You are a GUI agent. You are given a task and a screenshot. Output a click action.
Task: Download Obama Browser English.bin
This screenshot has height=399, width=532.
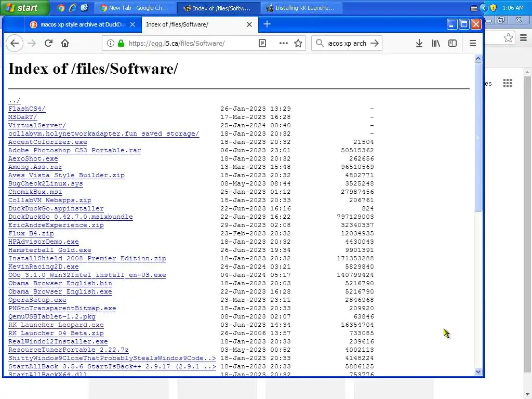(x=60, y=283)
